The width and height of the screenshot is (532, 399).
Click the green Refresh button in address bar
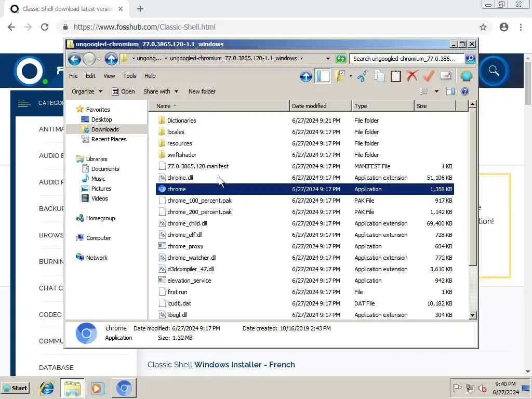[x=341, y=59]
